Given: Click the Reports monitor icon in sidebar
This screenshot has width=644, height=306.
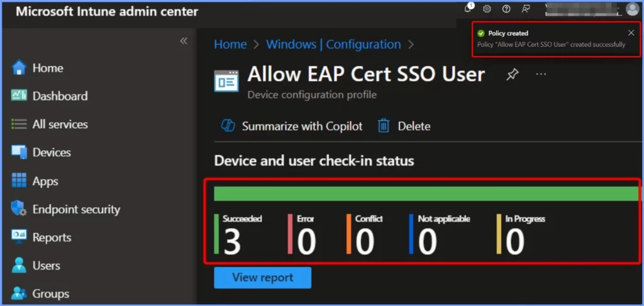Looking at the screenshot, I should (x=19, y=237).
